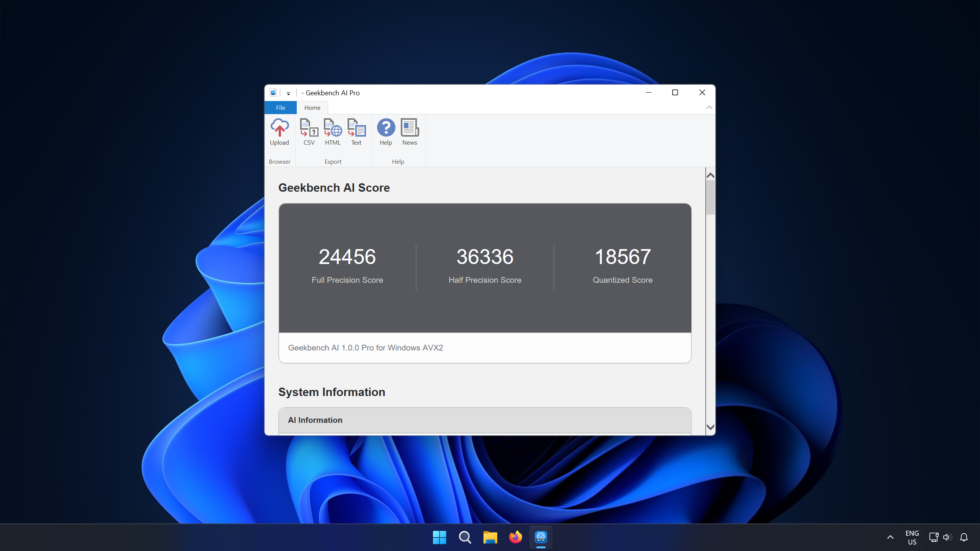Click the Browser group label
The image size is (980, 551).
pyautogui.click(x=279, y=161)
